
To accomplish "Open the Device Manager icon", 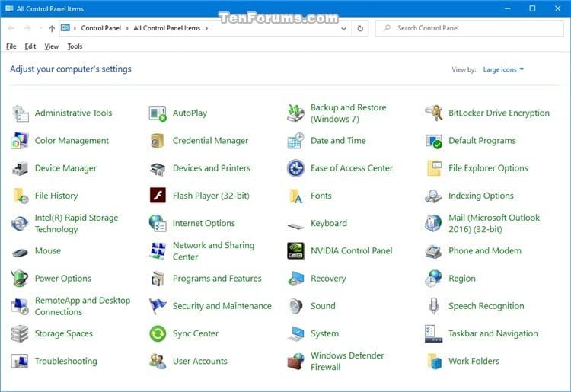I will coord(20,168).
